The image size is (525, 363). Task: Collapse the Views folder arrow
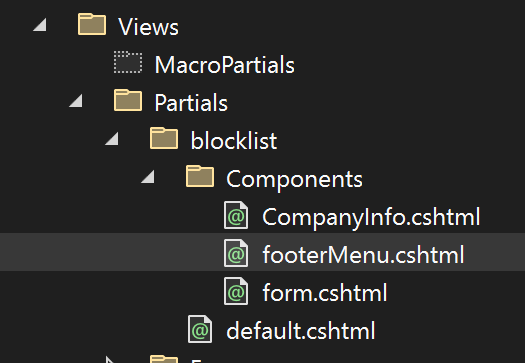pyautogui.click(x=40, y=25)
